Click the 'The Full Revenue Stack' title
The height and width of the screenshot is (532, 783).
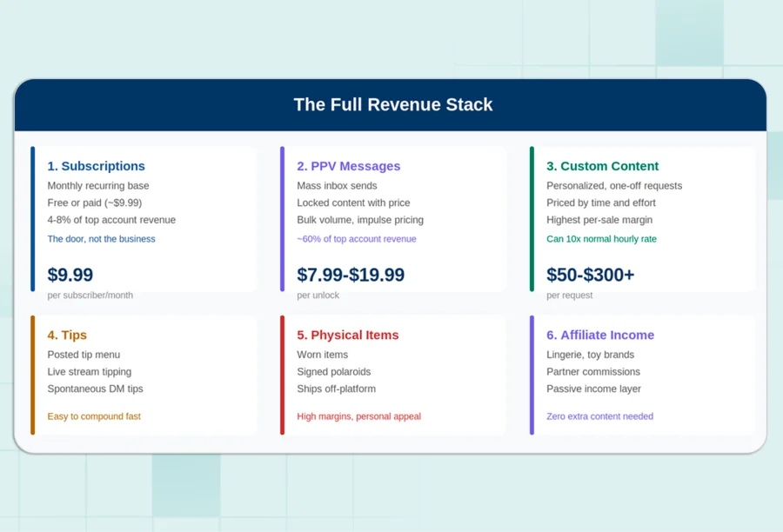(x=393, y=105)
